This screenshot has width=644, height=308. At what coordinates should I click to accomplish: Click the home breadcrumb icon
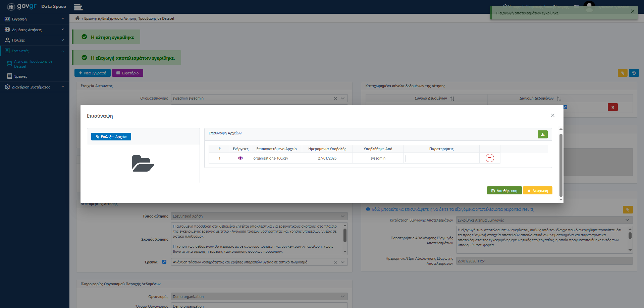click(x=77, y=18)
